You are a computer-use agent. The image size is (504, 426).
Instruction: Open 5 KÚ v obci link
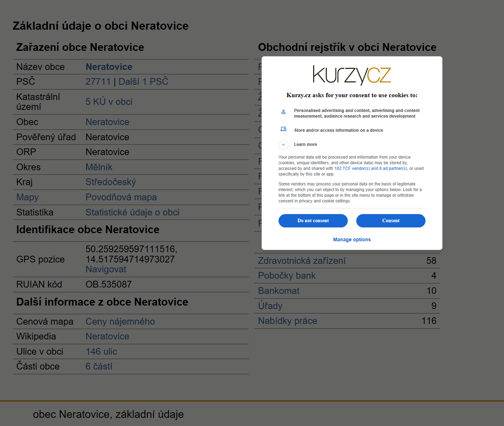pos(109,102)
